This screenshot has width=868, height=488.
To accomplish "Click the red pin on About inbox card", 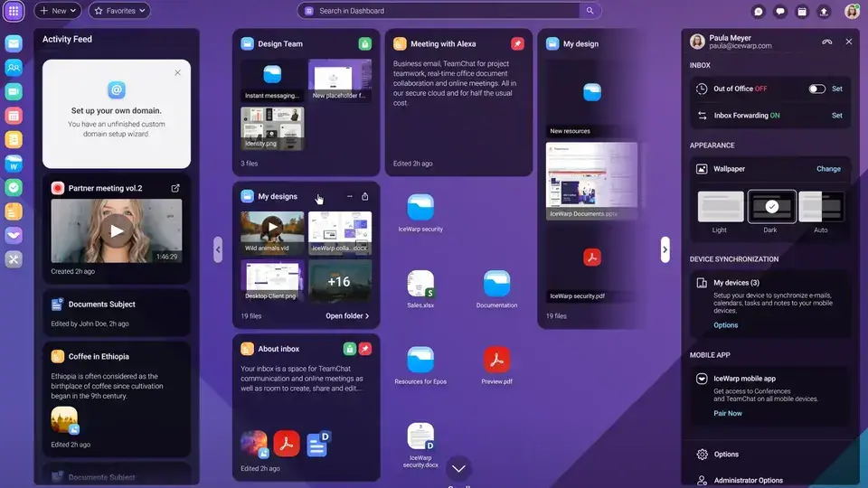I will (x=364, y=349).
